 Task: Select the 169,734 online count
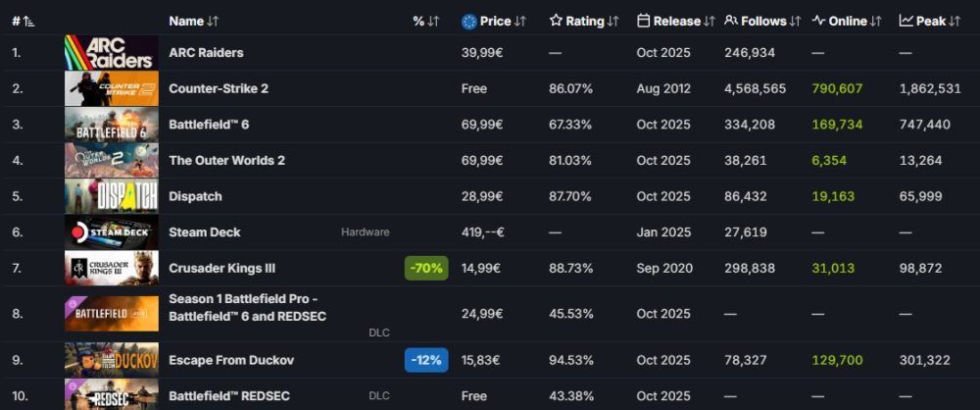837,124
